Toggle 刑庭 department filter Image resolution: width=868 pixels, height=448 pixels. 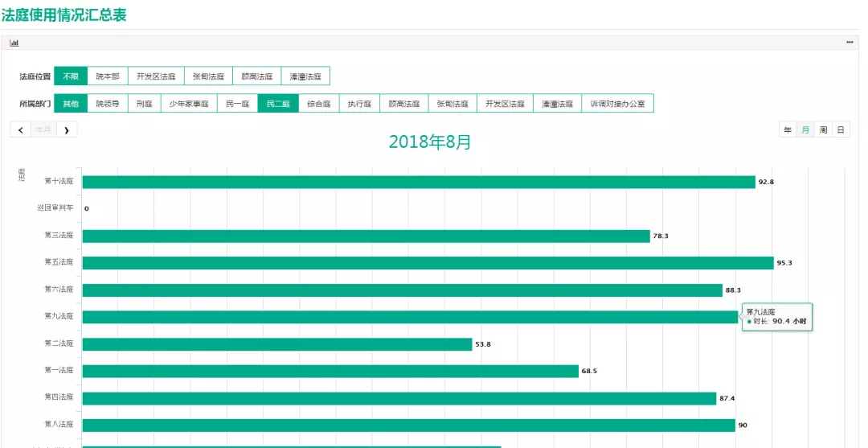pyautogui.click(x=145, y=104)
